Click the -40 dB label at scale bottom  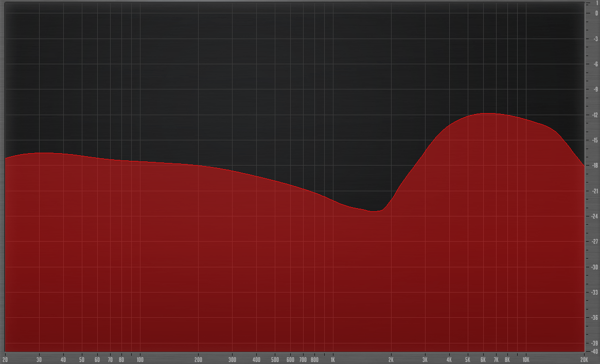(x=594, y=352)
